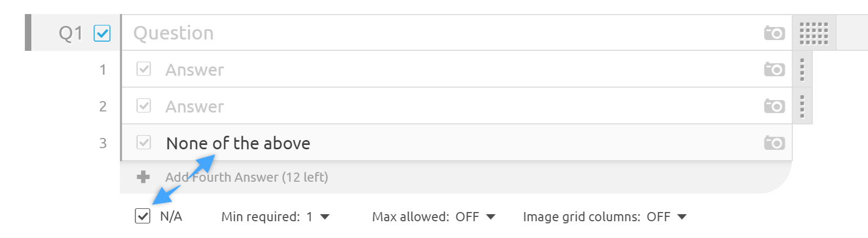Open the three-dot menu for answer 2
Image resolution: width=868 pixels, height=238 pixels.
(802, 106)
